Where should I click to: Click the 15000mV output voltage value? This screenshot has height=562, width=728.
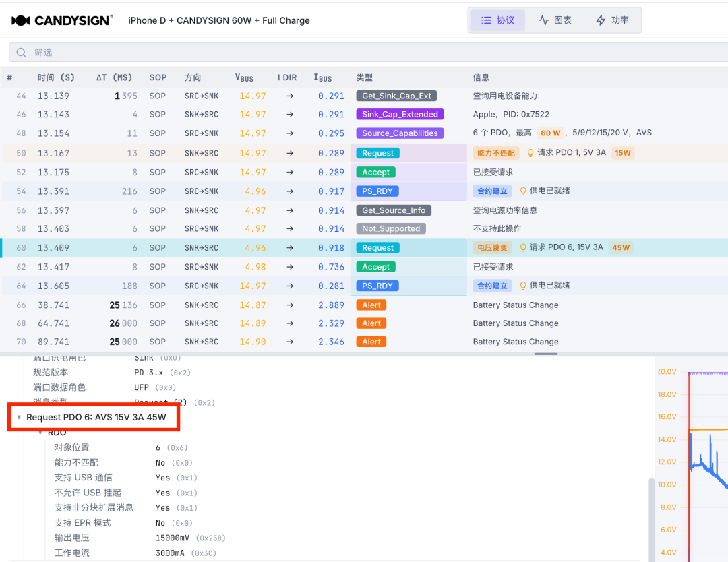[173, 538]
